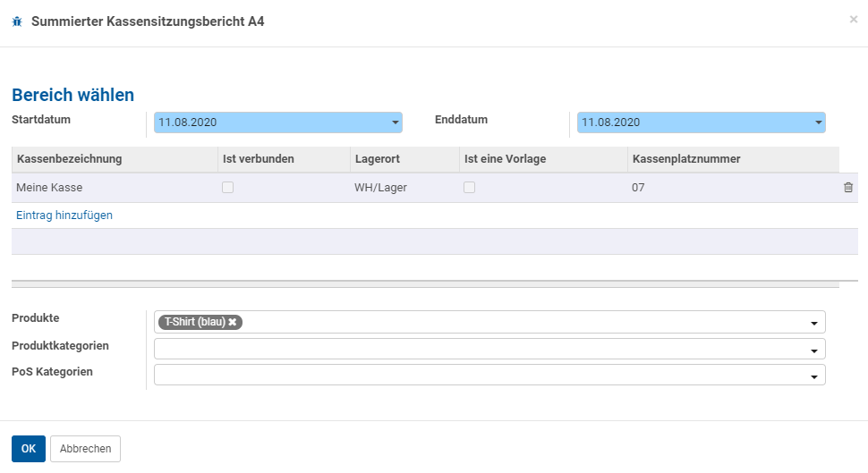This screenshot has height=473, width=868.
Task: Delete the Meine Kasse row with trash icon
Action: point(848,188)
